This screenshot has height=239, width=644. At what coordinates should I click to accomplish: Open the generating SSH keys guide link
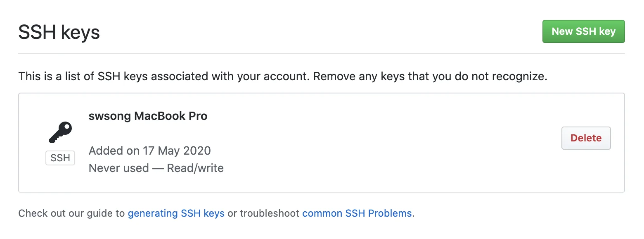(176, 213)
